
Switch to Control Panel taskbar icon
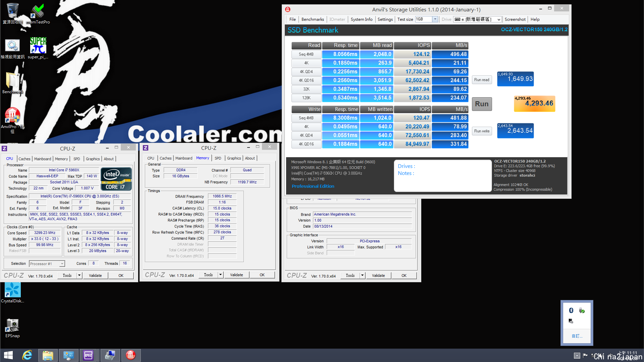point(68,355)
